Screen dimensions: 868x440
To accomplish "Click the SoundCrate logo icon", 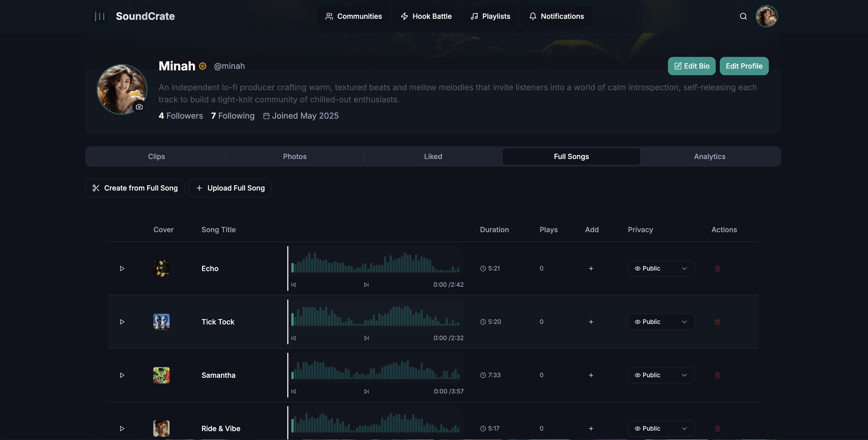I will (x=99, y=16).
